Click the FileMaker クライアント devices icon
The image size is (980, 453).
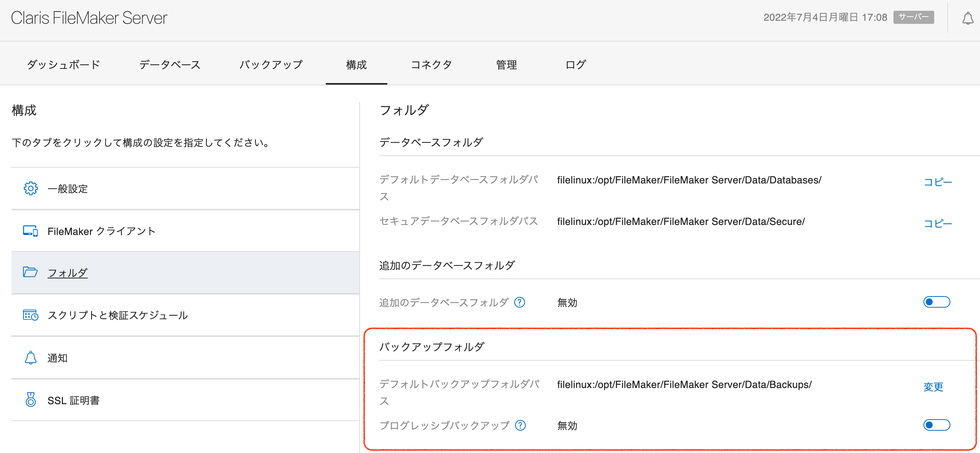30,231
